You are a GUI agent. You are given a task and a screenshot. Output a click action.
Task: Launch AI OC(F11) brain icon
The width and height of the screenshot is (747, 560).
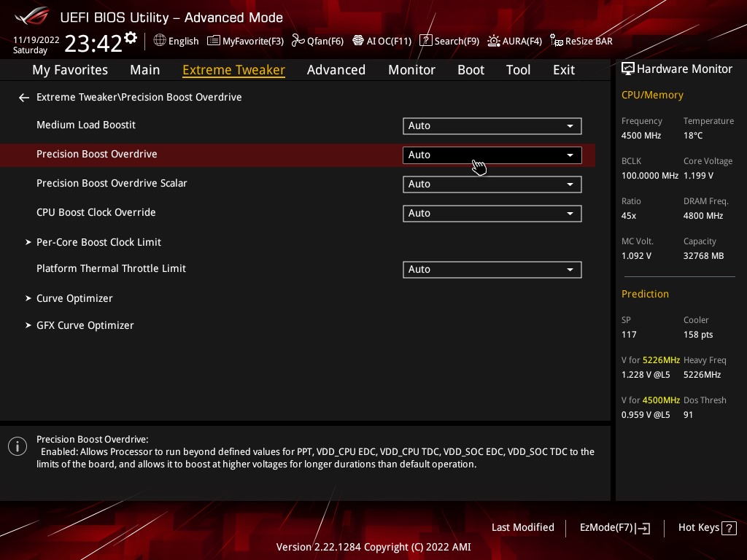[357, 41]
